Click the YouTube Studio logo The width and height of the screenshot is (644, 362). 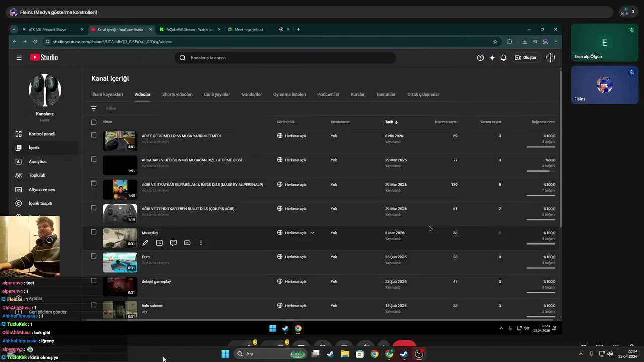pos(44,58)
